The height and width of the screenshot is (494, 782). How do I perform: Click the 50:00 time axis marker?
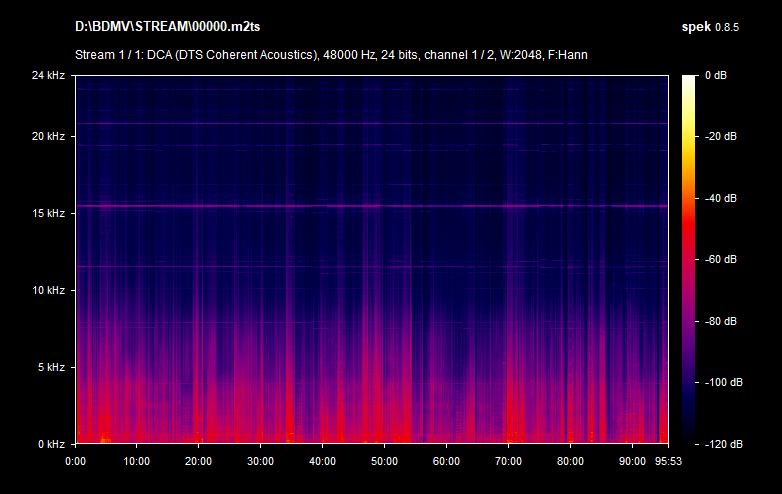tap(384, 461)
